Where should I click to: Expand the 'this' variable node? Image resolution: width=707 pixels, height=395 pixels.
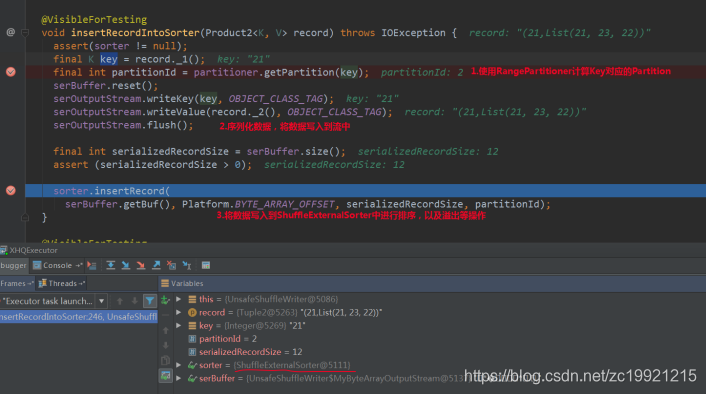coord(179,299)
